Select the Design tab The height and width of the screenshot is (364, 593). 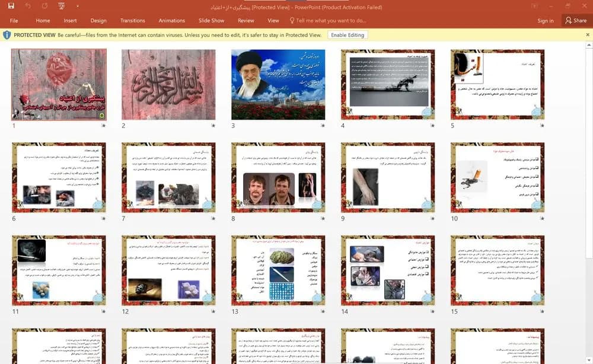click(x=98, y=20)
